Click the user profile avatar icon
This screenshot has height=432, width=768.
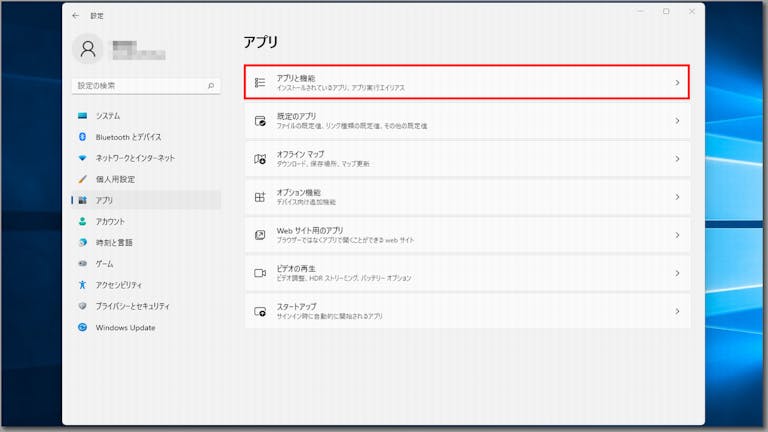(88, 49)
